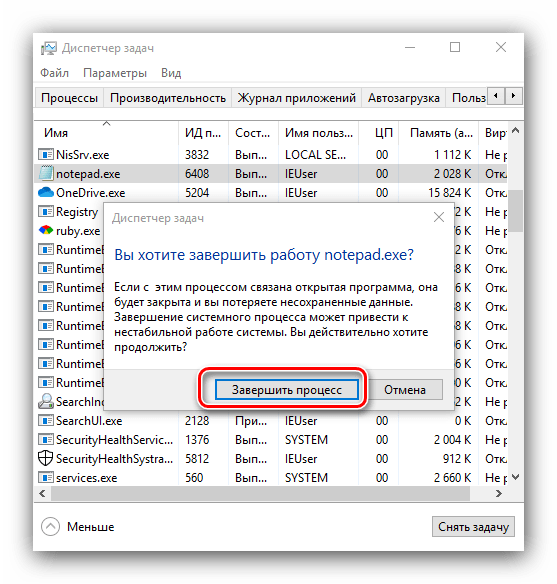Confirm with Завершить процесс button
Screen dimensions: 557x584
(x=287, y=390)
